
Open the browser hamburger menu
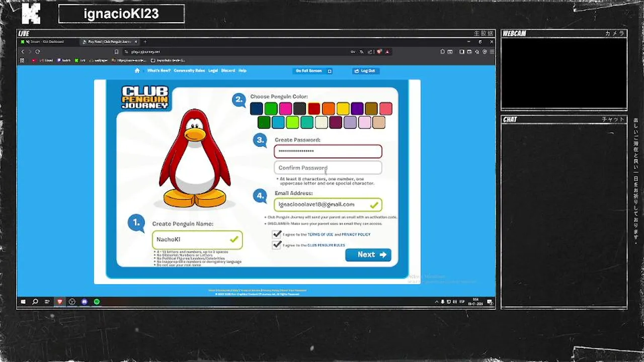point(492,51)
